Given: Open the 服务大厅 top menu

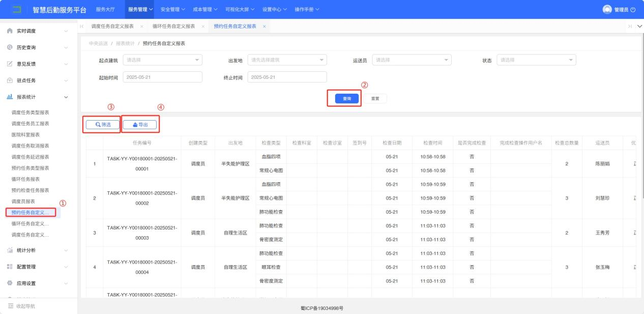Looking at the screenshot, I should pyautogui.click(x=105, y=10).
